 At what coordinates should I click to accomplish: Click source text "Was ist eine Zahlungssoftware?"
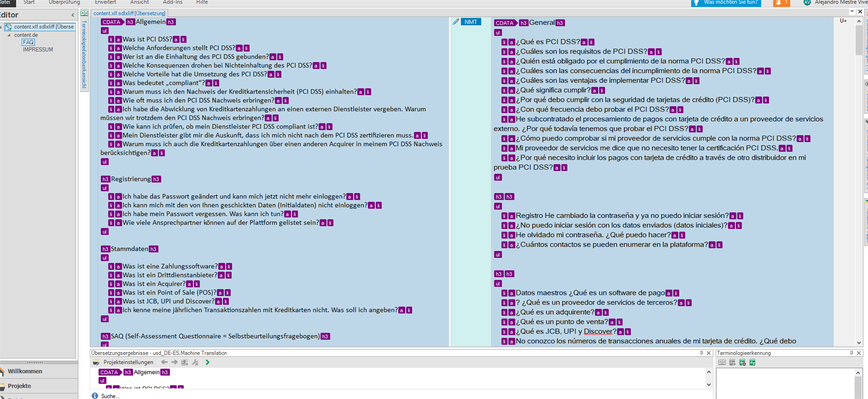[170, 266]
